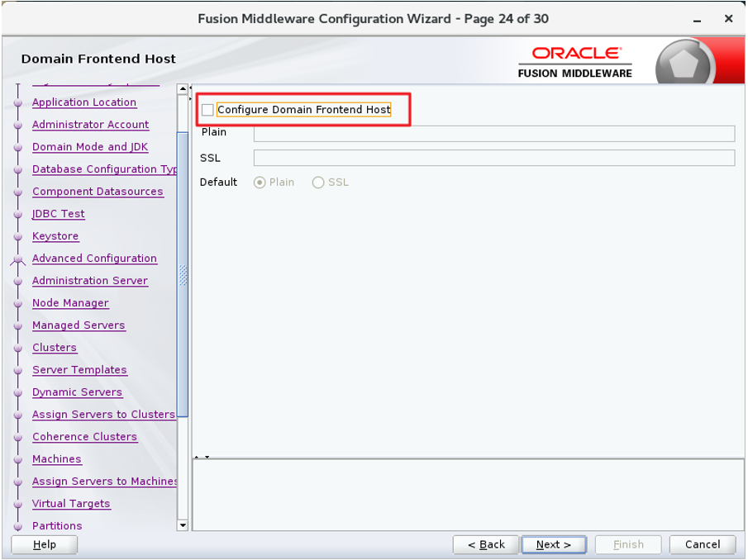Return using the Back button
The height and width of the screenshot is (560, 748).
click(486, 544)
